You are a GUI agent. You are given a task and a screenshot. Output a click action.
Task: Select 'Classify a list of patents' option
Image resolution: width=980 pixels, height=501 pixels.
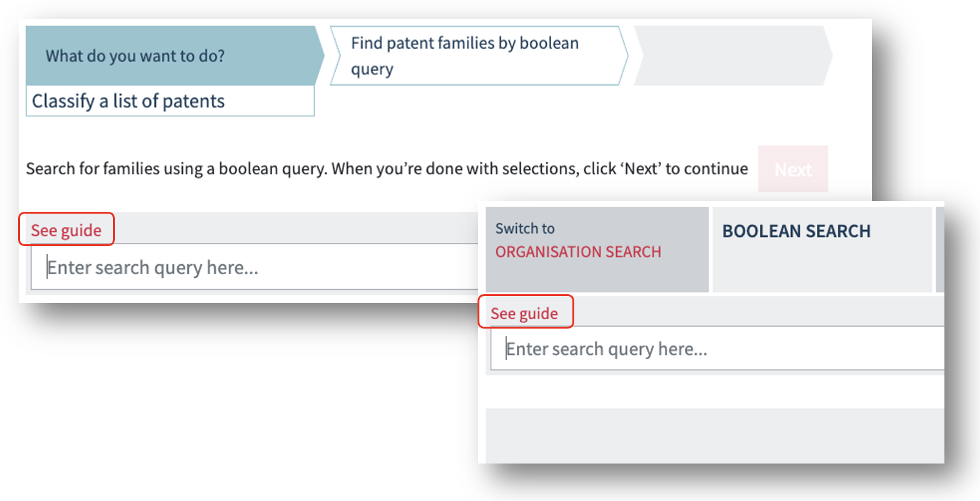click(128, 101)
